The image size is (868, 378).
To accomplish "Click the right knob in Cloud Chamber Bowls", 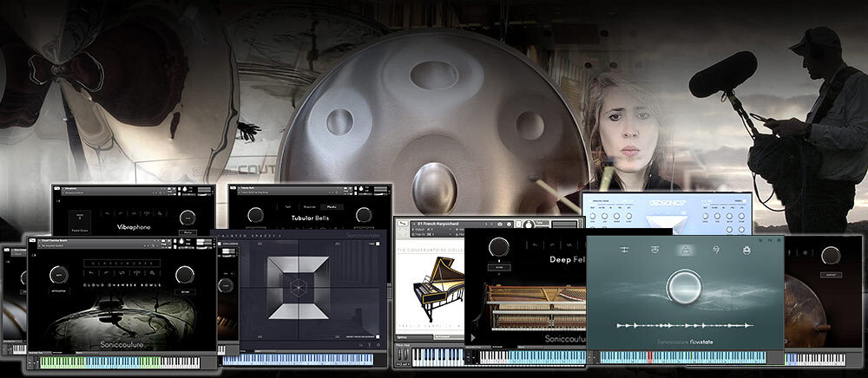I will point(184,275).
